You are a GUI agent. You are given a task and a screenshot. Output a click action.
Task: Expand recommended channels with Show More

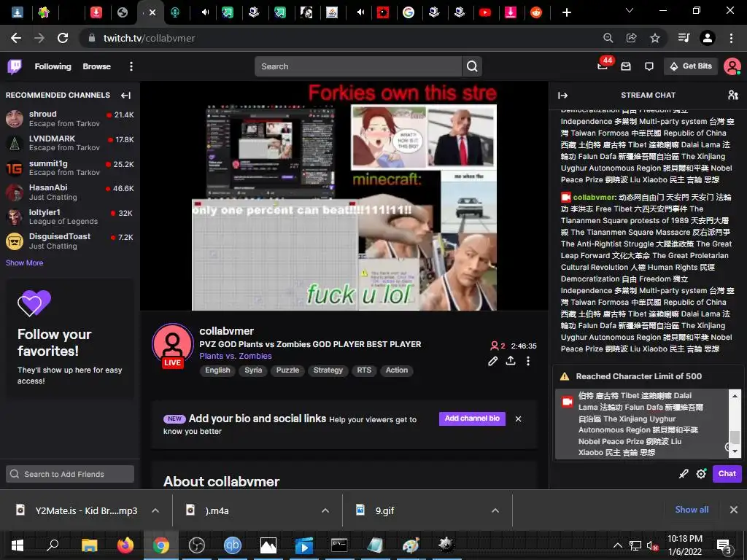tap(24, 262)
